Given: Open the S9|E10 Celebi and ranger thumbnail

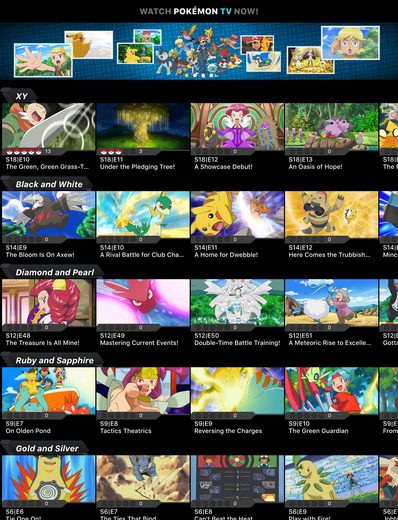Looking at the screenshot, I should (x=332, y=390).
